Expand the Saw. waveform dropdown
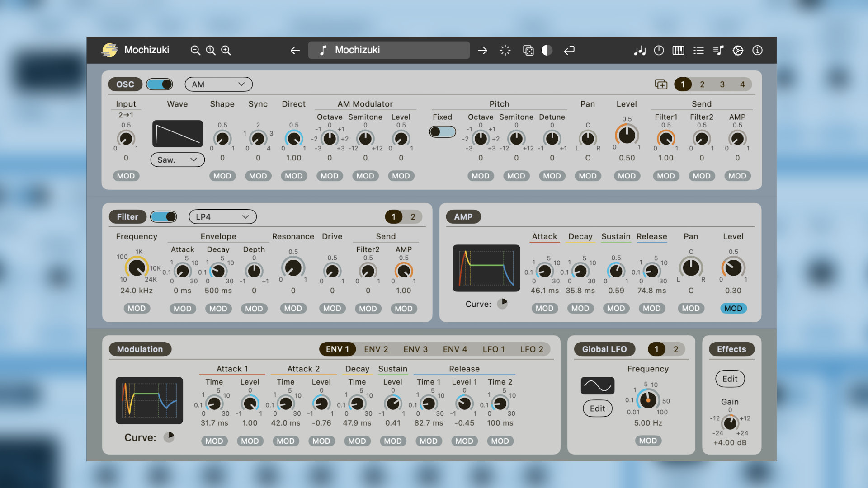The image size is (868, 488). 177,160
